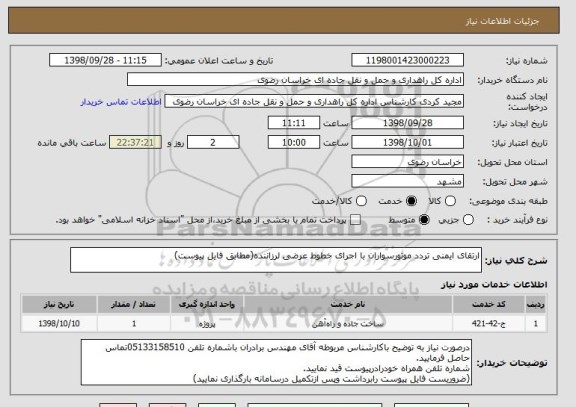The height and width of the screenshot is (407, 576).
Task: Click the طبقه بندی موضوعی label
Action: [x=508, y=201]
